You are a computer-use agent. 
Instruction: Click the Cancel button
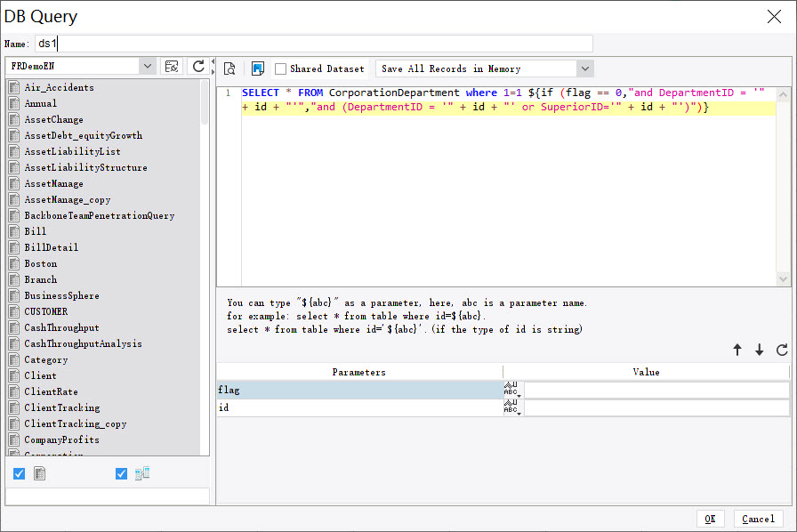pyautogui.click(x=758, y=519)
